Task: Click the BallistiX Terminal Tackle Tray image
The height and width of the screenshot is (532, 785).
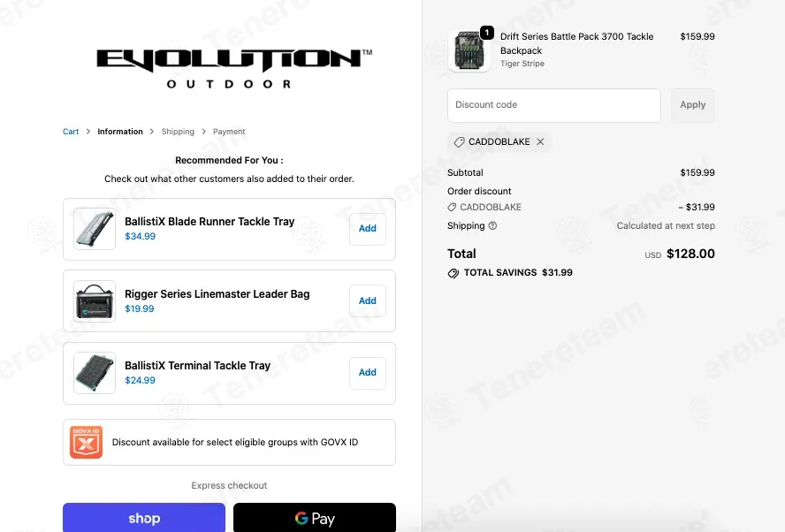Action: pyautogui.click(x=95, y=373)
